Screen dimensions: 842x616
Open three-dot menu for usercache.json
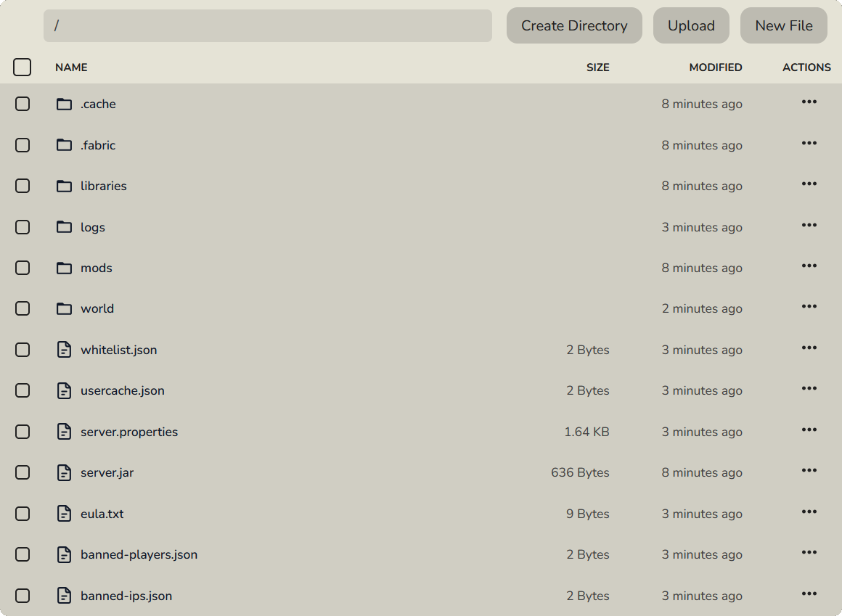(x=809, y=389)
